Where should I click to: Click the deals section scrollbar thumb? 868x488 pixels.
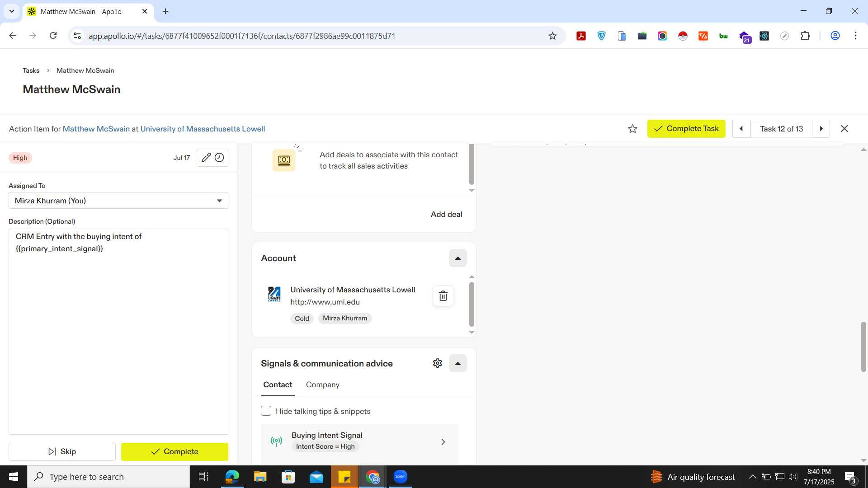click(x=472, y=164)
